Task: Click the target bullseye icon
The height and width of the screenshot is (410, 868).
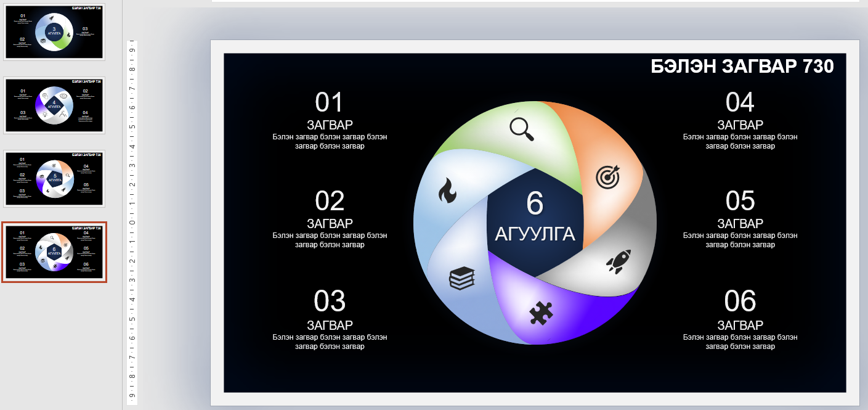Action: pyautogui.click(x=607, y=177)
